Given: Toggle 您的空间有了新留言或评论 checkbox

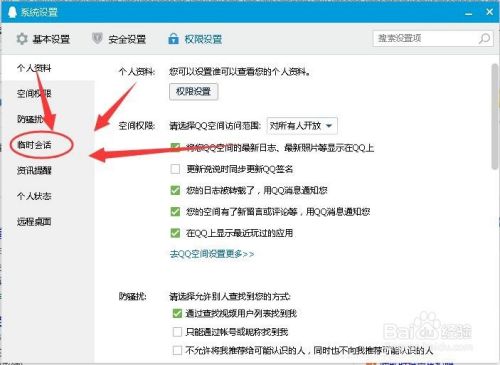Looking at the screenshot, I should tap(175, 212).
